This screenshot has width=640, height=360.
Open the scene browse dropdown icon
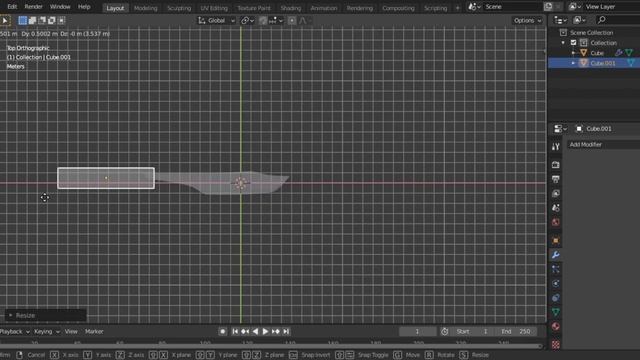coord(474,7)
